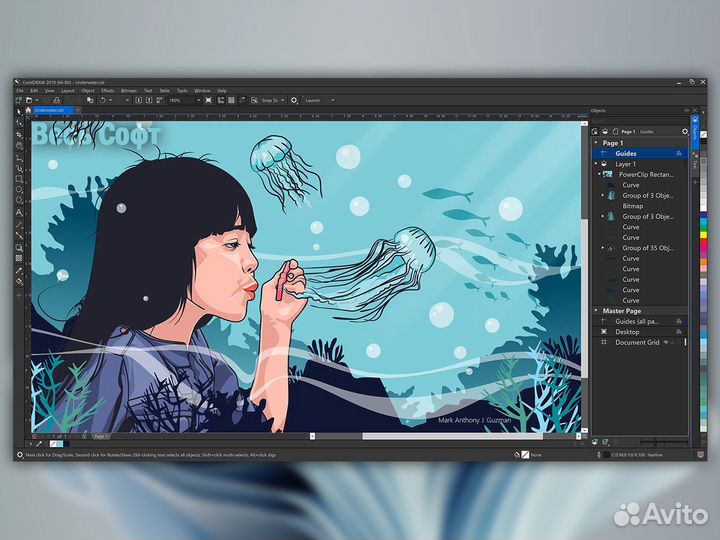
Task: Select the Ellipse tool
Action: [19, 190]
